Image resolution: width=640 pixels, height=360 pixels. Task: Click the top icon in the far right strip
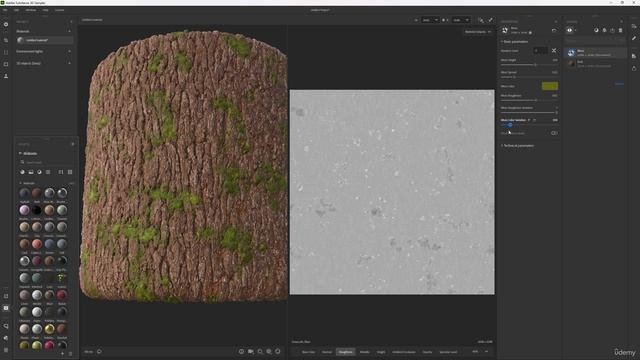[x=634, y=26]
